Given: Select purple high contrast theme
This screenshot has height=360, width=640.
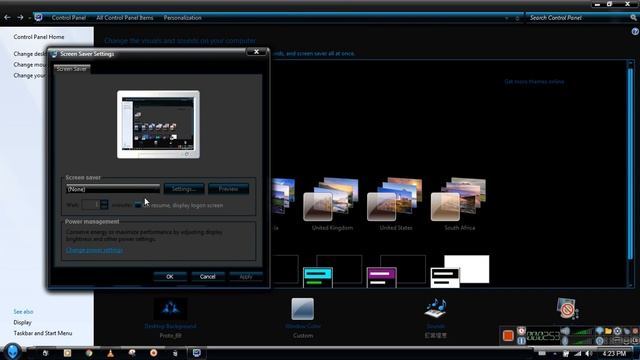Looking at the screenshot, I should (x=396, y=271).
